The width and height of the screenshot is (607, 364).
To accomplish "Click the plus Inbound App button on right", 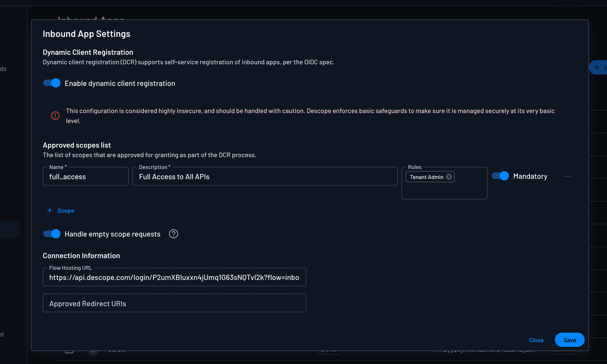I will coord(597,67).
